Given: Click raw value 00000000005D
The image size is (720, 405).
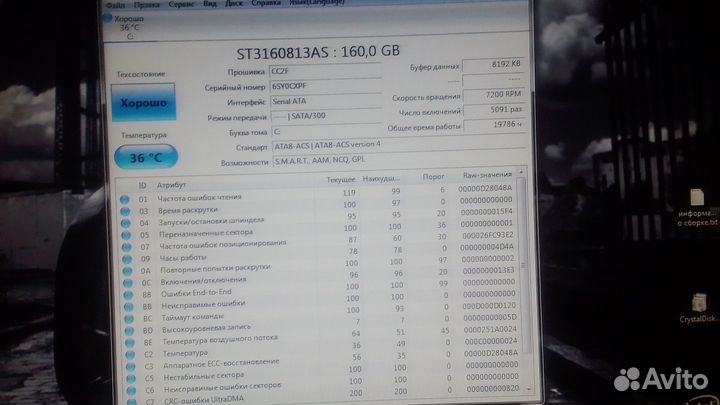Looking at the screenshot, I should coord(490,318).
